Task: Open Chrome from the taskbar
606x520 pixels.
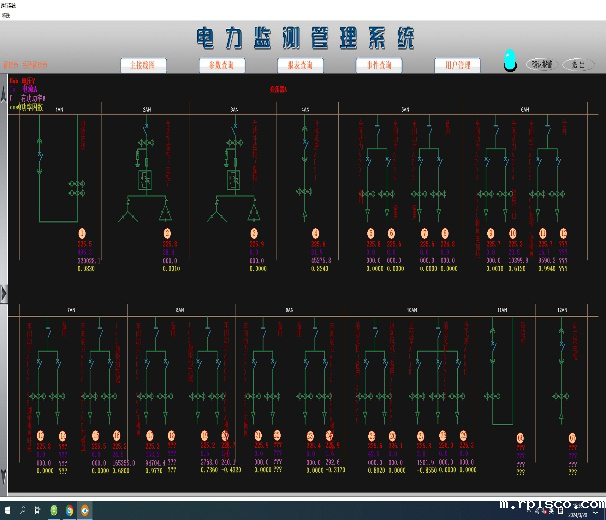Action: (x=67, y=510)
